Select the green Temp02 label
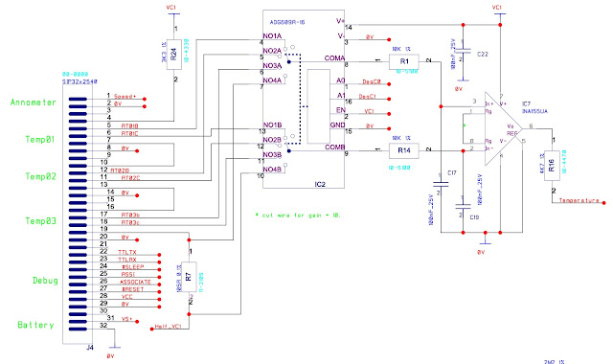This screenshot has height=364, width=613. 40,176
